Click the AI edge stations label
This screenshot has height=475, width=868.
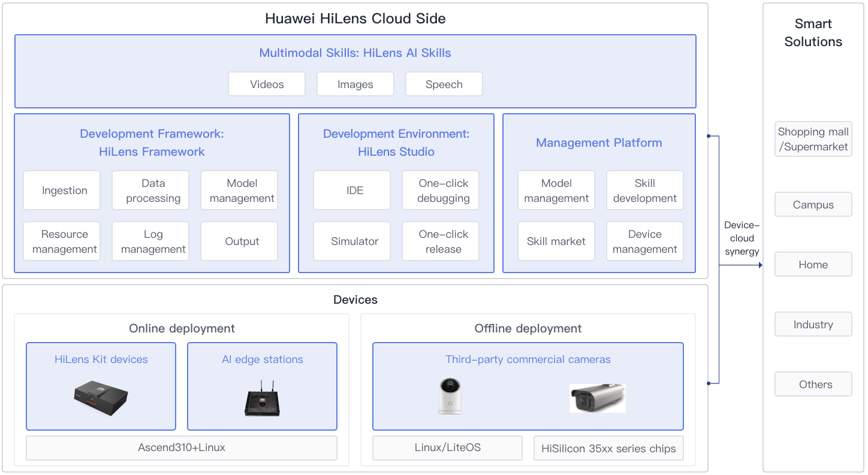pos(263,359)
